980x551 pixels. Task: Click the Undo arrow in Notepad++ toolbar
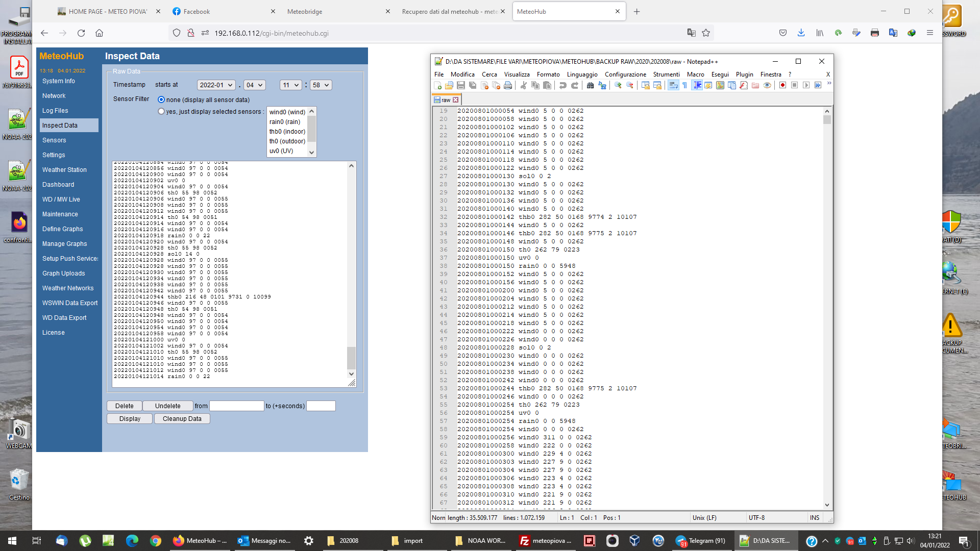[562, 85]
